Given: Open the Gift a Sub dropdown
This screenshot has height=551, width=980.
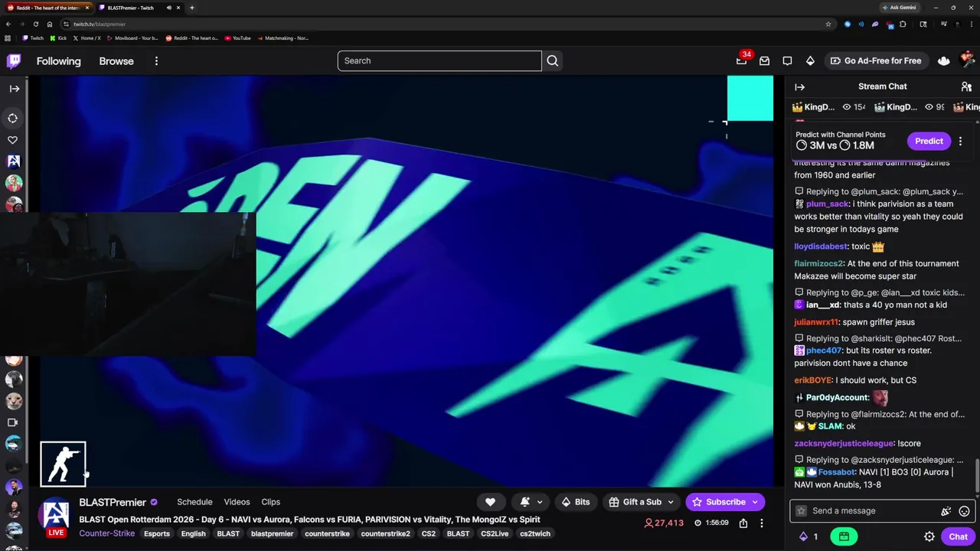Looking at the screenshot, I should coord(642,502).
